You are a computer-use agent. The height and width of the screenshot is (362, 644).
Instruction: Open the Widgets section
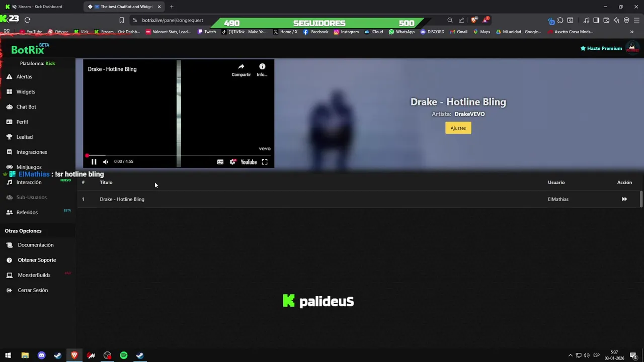click(26, 92)
